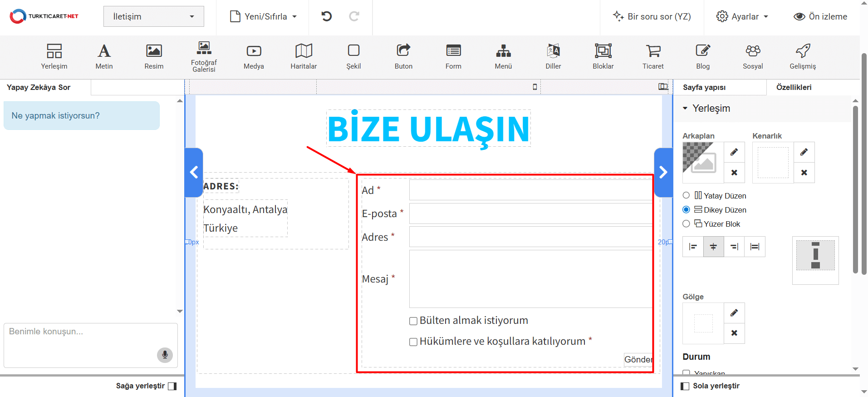
Task: Click the undo arrow icon
Action: pyautogui.click(x=327, y=17)
